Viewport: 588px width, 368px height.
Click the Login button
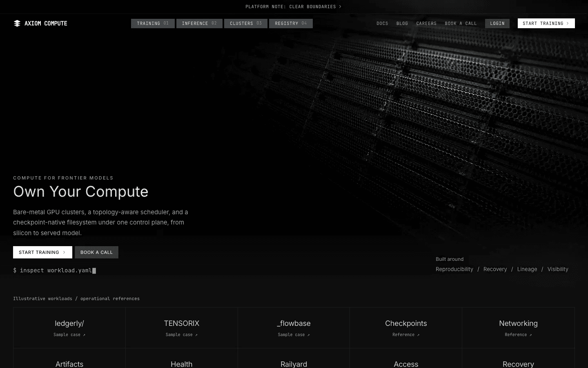pos(497,23)
